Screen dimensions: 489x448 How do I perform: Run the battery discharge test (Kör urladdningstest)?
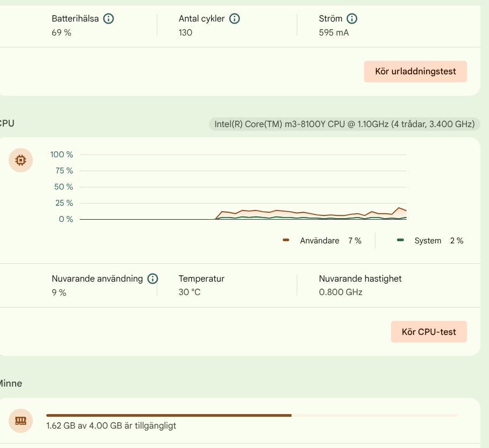[415, 72]
